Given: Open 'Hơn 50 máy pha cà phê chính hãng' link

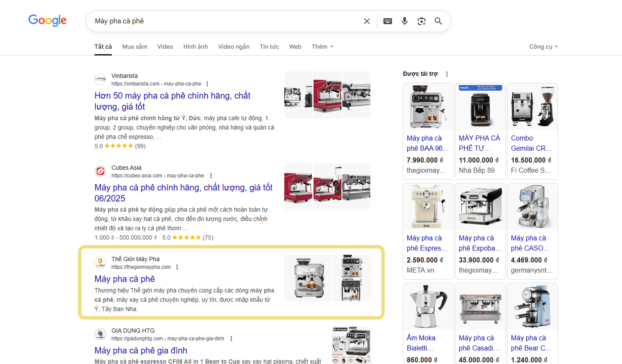Looking at the screenshot, I should [172, 101].
